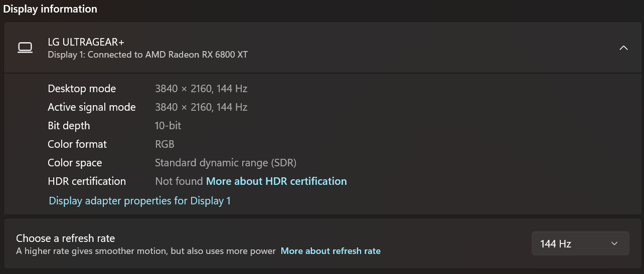Select the Active signal mode resolution value
Image resolution: width=644 pixels, height=274 pixels.
(x=201, y=107)
